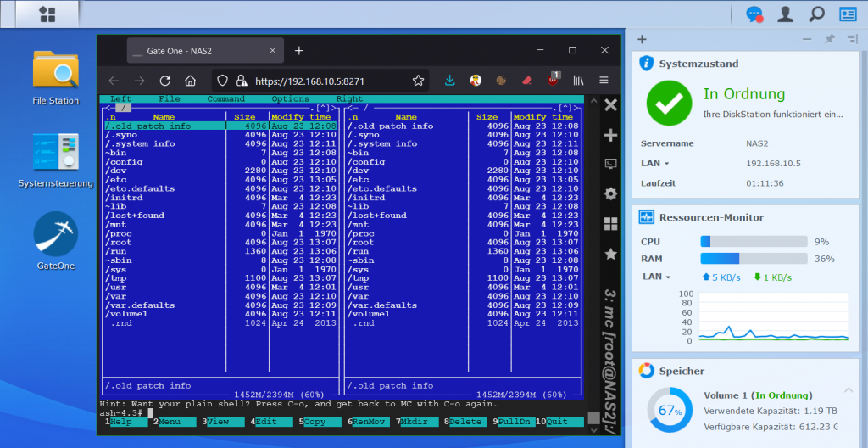
Task: Open the Options menu in mc
Action: pos(290,99)
